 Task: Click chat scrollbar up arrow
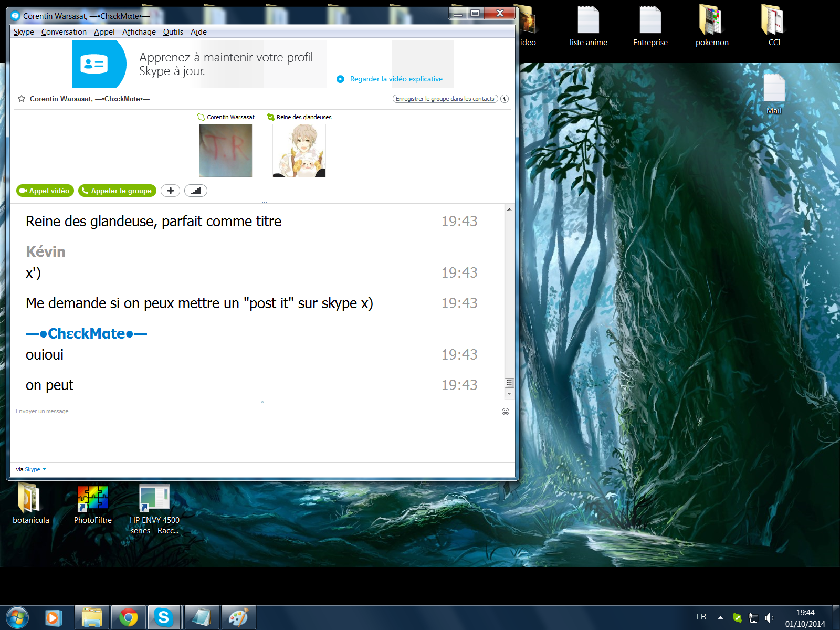point(509,209)
